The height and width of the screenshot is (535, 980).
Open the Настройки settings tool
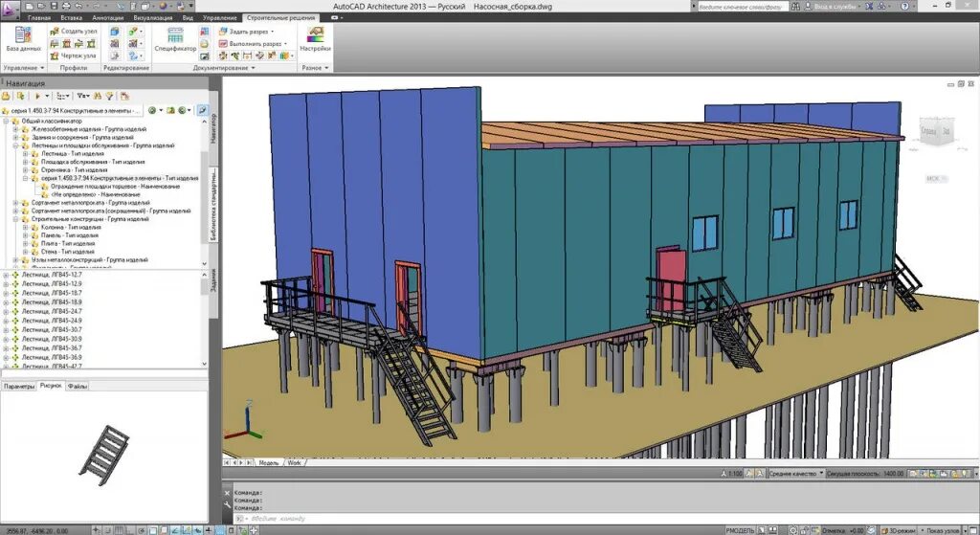[315, 39]
